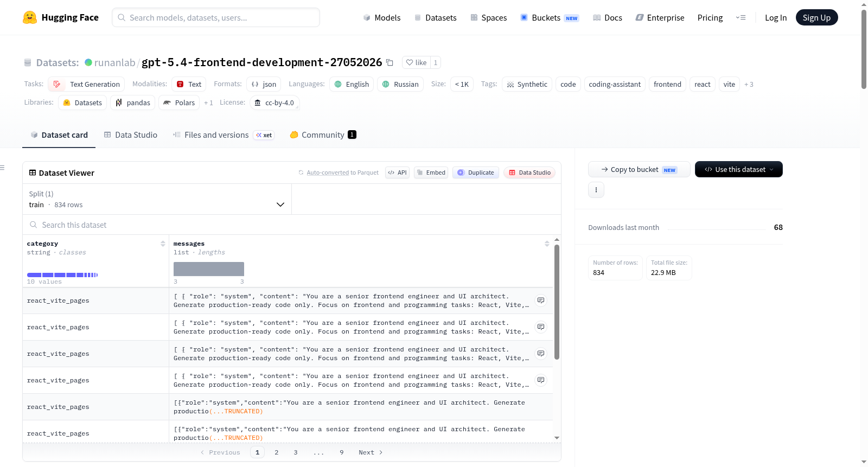Click the Duplicate button
868x467 pixels.
click(x=476, y=172)
